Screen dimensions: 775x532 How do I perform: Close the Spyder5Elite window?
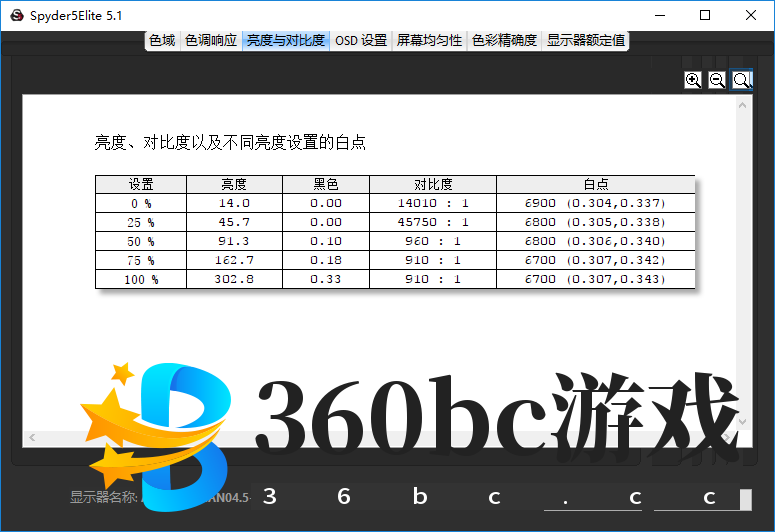click(751, 15)
